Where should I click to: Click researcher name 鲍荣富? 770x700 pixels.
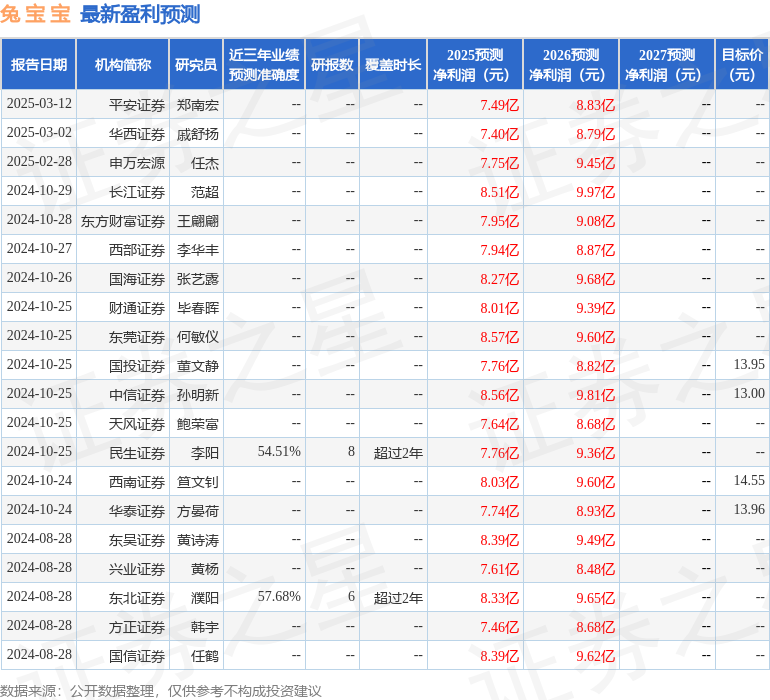[197, 424]
